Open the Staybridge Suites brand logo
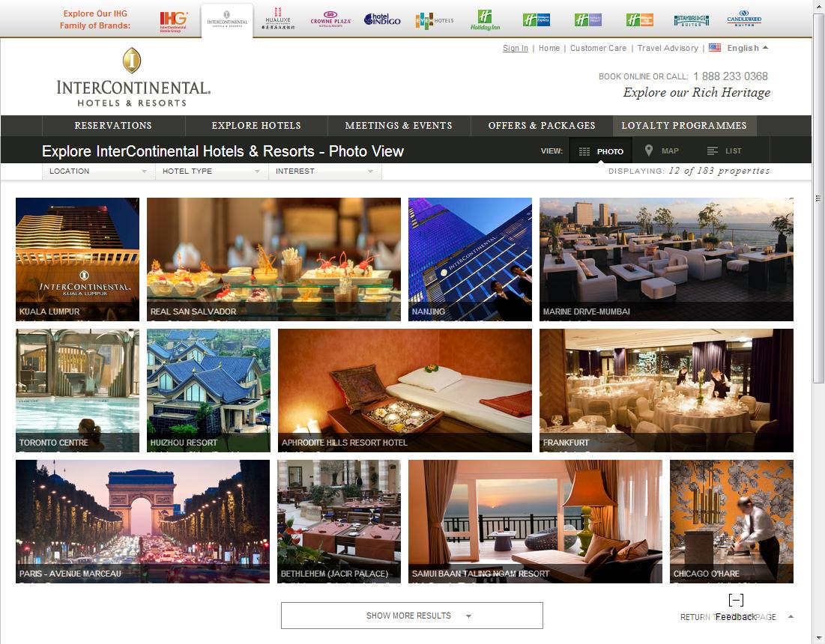 pos(692,20)
